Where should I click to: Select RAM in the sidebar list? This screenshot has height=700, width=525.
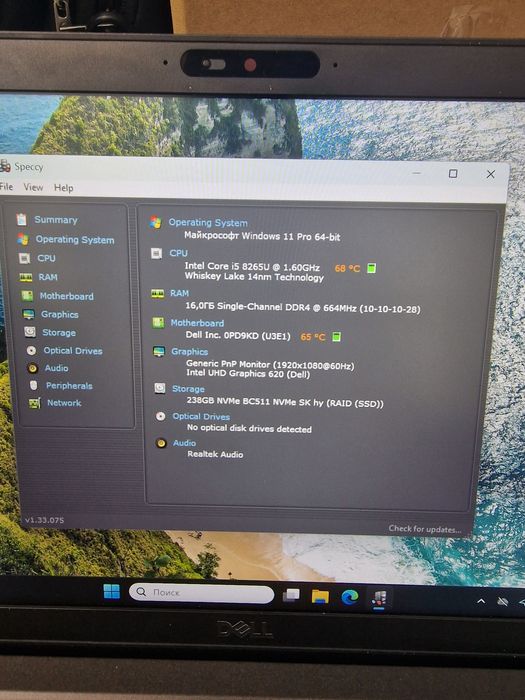pos(48,277)
